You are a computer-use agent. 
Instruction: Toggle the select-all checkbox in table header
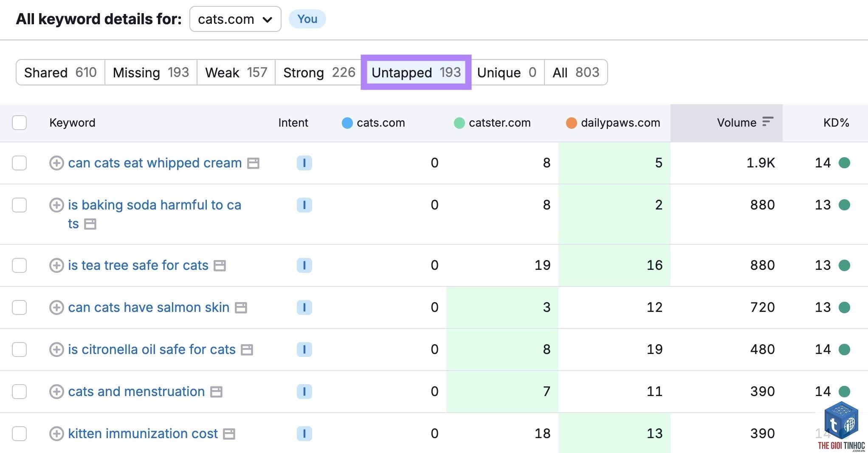coord(20,123)
